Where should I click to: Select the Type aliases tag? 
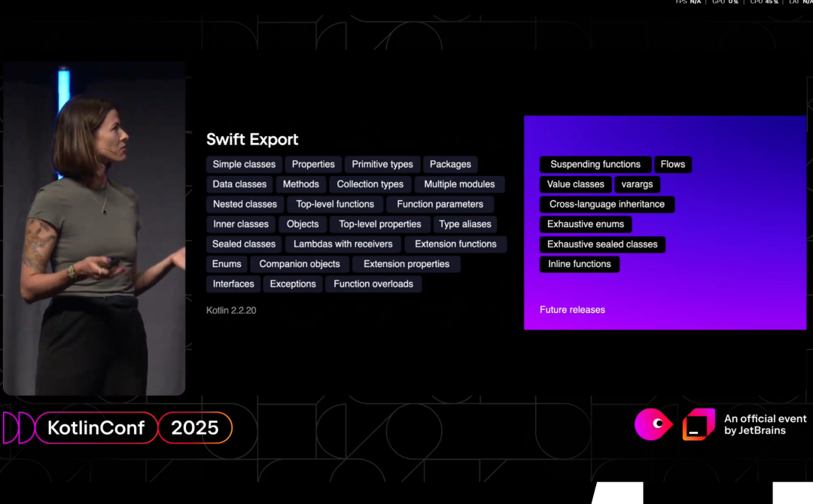[x=465, y=224]
